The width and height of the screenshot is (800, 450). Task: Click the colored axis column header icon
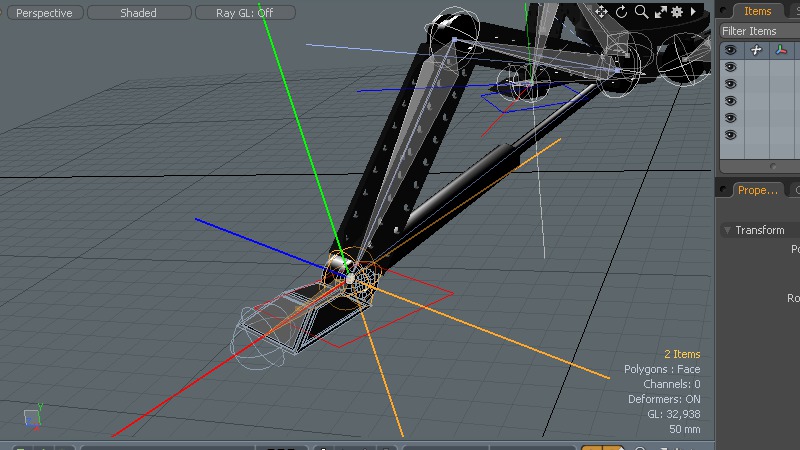(x=781, y=50)
